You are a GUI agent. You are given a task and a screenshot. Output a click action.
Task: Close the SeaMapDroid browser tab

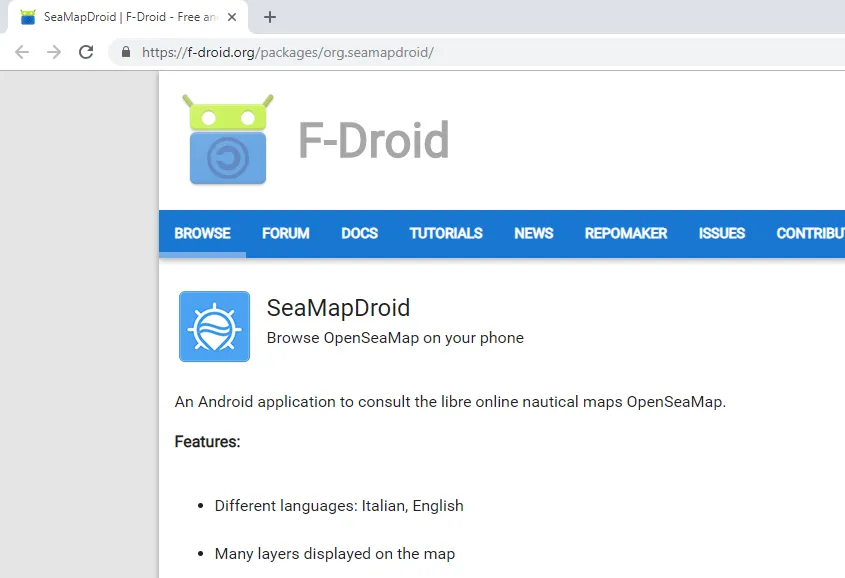click(x=232, y=17)
